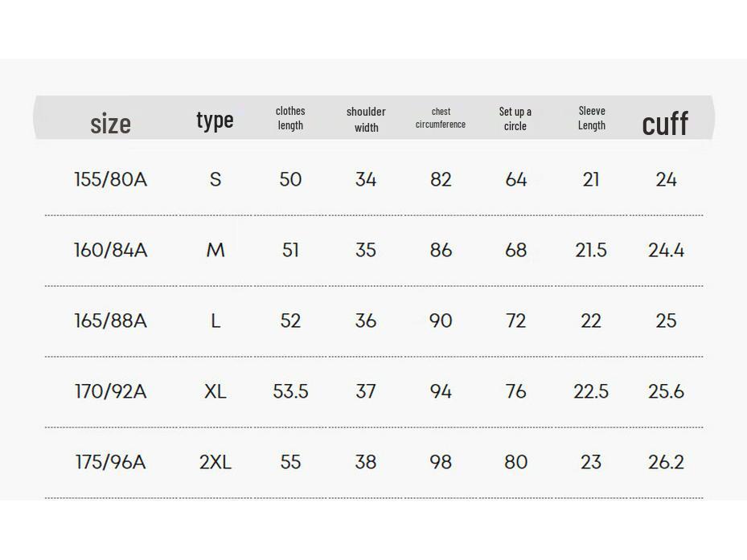Select the 21.5 sleeve length value
This screenshot has width=747, height=560.
pyautogui.click(x=591, y=250)
